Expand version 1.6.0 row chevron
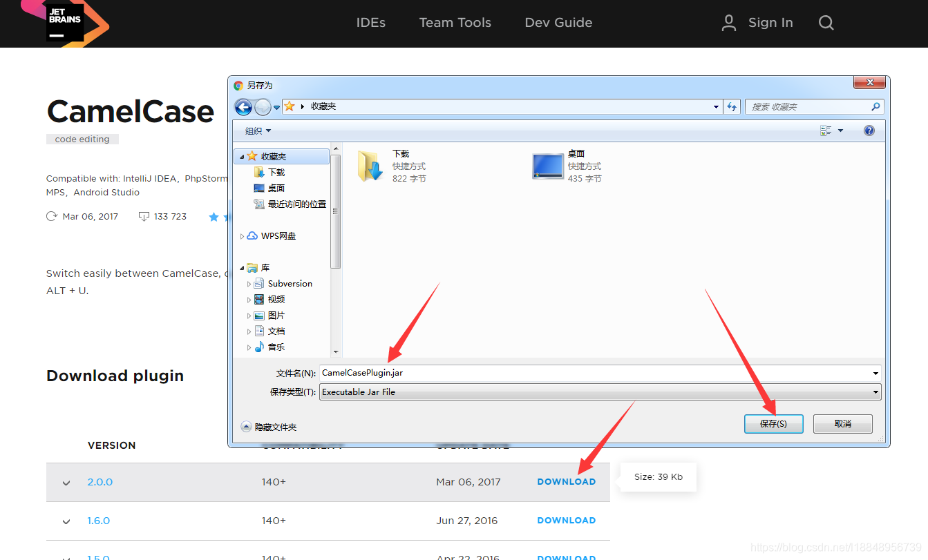The height and width of the screenshot is (560, 928). 66,521
